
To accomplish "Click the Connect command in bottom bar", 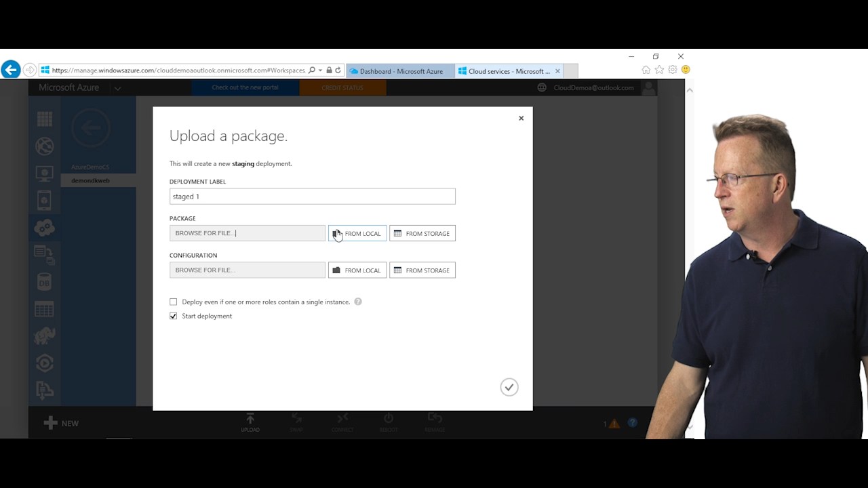I will (342, 422).
